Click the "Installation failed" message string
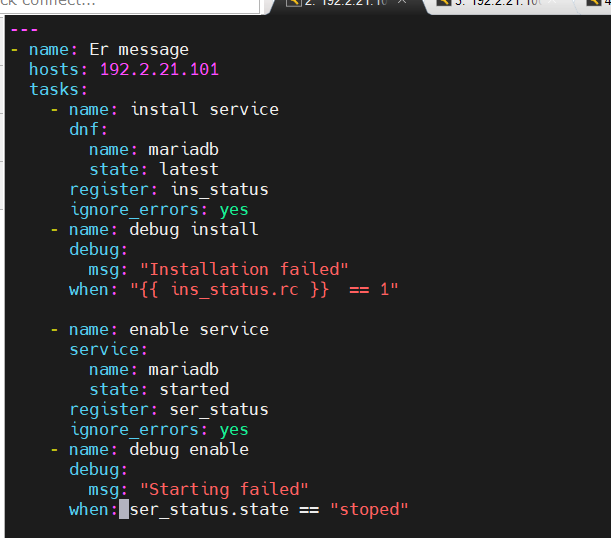 [244, 269]
